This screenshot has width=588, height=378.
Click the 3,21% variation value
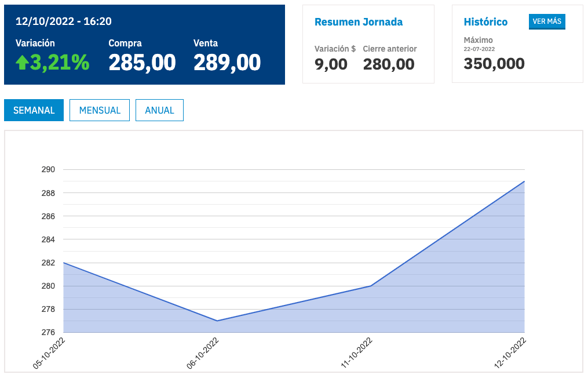pos(60,63)
